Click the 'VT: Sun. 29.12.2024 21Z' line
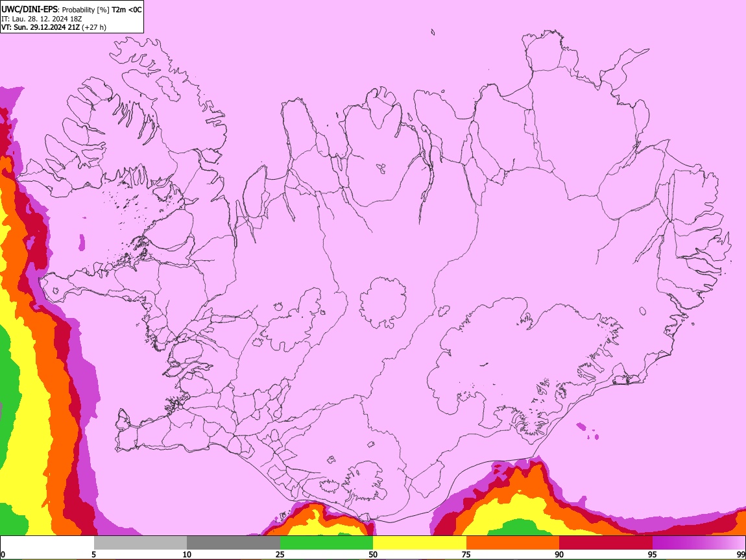746x560 pixels. pos(40,27)
